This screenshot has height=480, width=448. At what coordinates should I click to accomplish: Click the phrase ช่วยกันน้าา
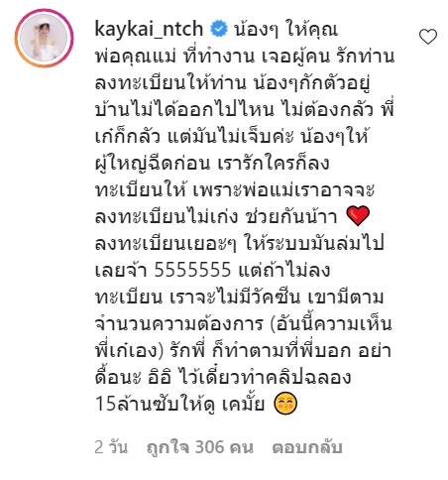291,217
